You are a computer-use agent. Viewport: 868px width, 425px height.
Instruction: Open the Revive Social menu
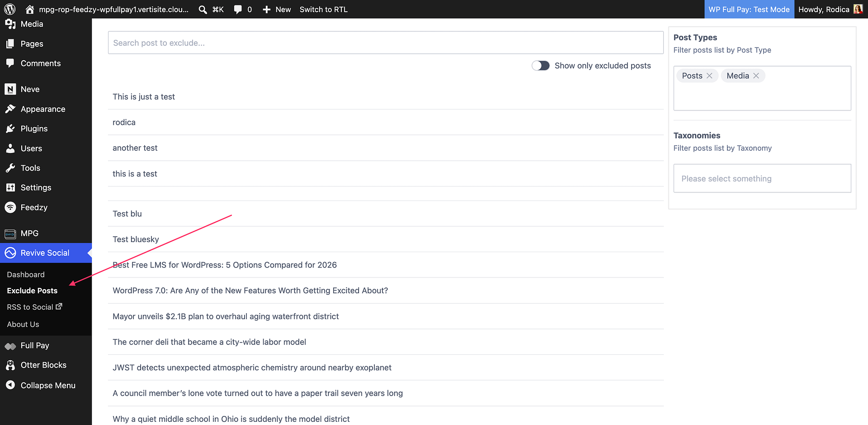point(46,253)
